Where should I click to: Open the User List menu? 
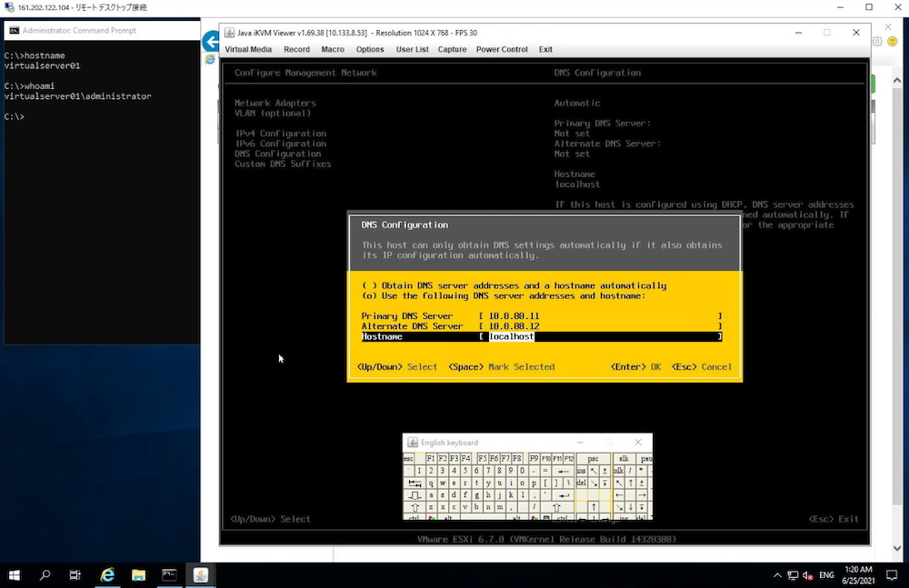(x=412, y=49)
